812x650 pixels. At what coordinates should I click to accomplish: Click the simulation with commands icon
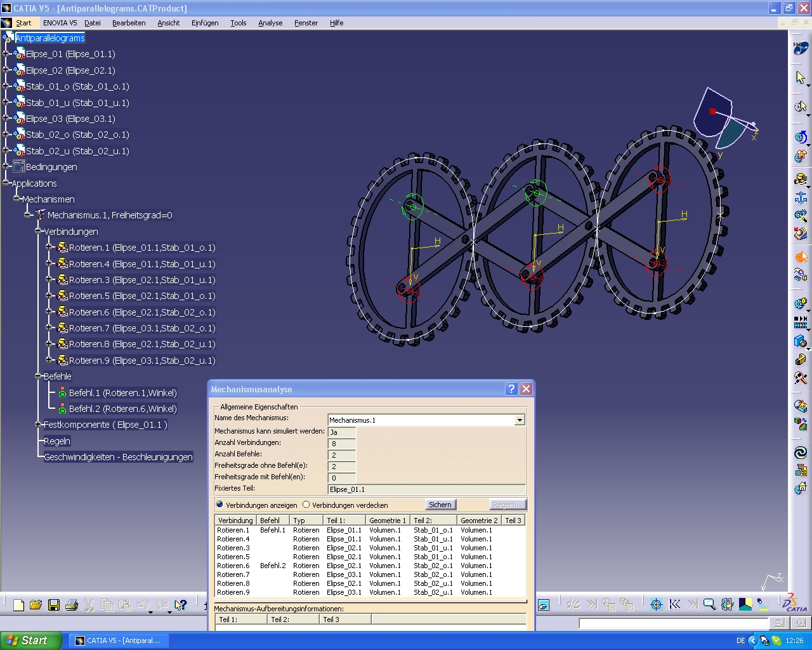801,137
